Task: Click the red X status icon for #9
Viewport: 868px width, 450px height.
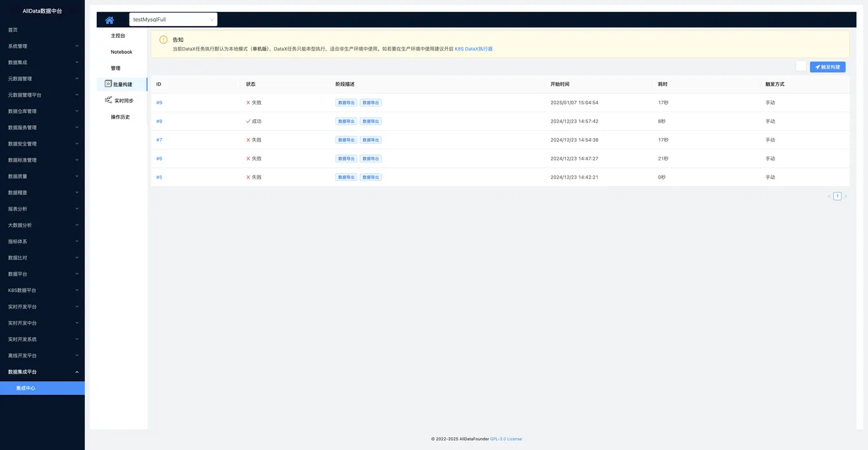Action: (x=248, y=103)
